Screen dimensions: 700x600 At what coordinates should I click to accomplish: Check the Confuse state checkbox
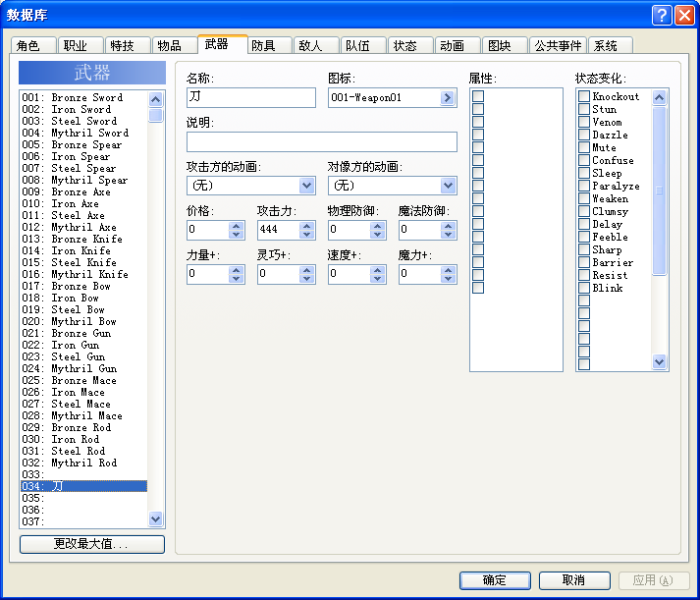point(584,160)
